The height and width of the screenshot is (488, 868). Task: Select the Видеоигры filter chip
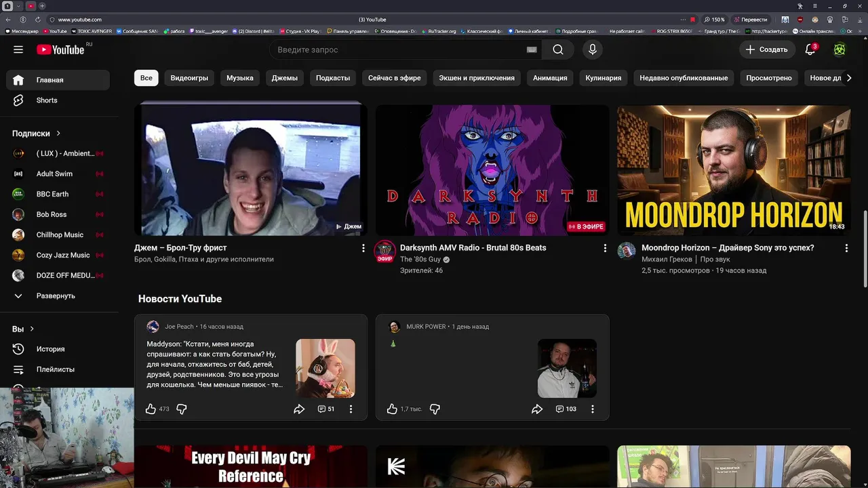click(189, 78)
